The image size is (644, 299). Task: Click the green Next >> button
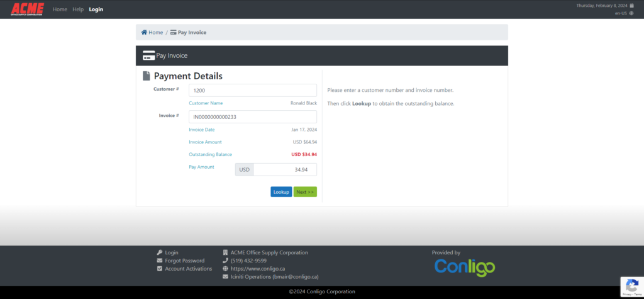point(305,192)
